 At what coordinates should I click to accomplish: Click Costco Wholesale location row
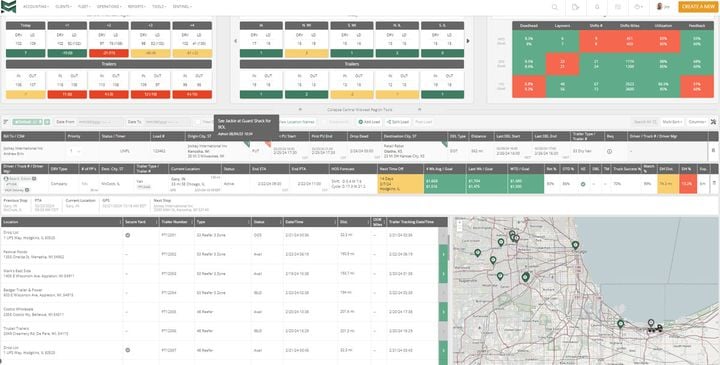[x=62, y=312]
